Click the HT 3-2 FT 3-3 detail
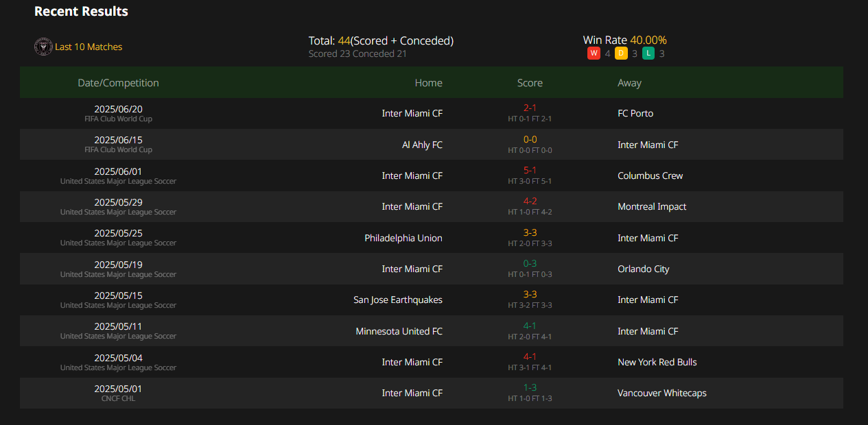The image size is (868, 425). tap(530, 305)
